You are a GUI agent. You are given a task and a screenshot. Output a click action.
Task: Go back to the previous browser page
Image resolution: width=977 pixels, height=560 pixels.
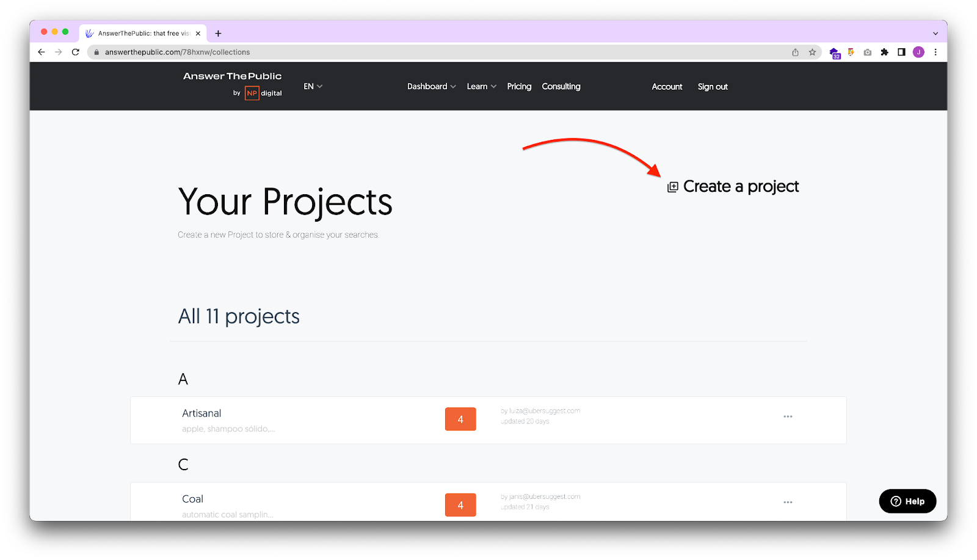(x=42, y=52)
